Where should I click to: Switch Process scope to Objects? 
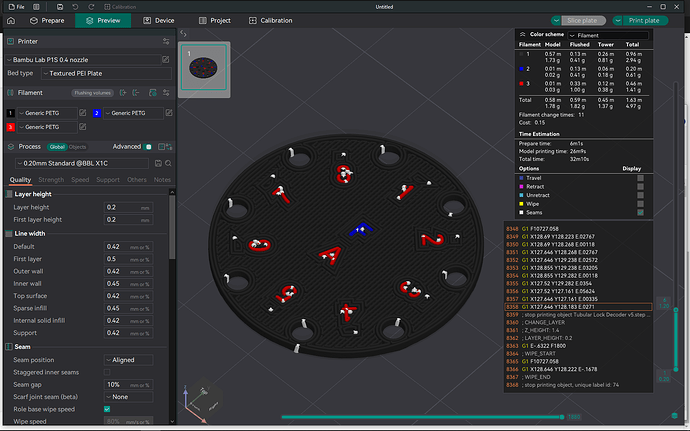(77, 147)
